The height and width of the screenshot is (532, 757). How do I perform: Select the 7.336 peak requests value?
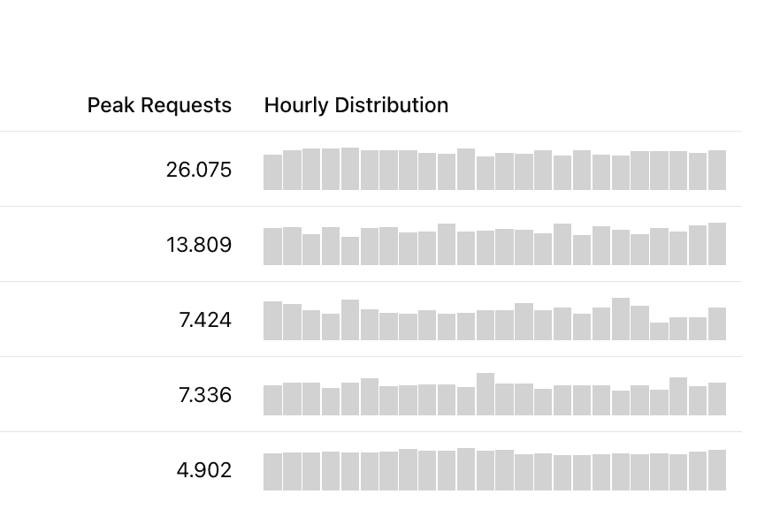pyautogui.click(x=205, y=395)
